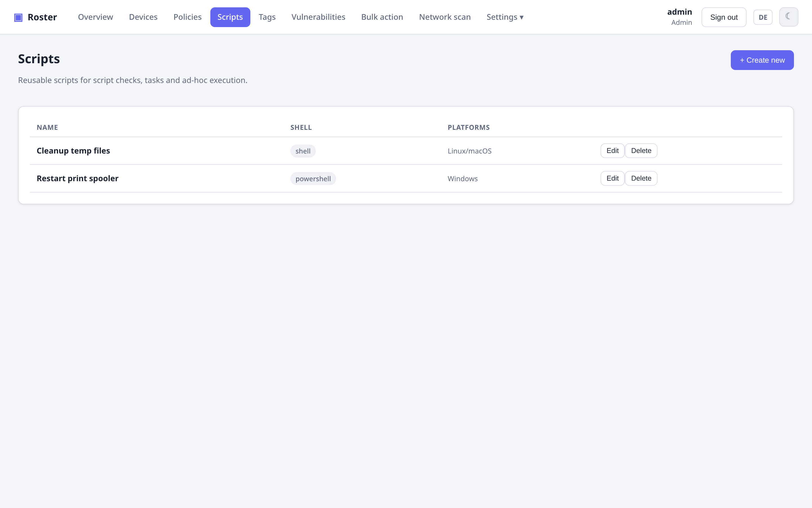Click the admin username label

coord(679,12)
